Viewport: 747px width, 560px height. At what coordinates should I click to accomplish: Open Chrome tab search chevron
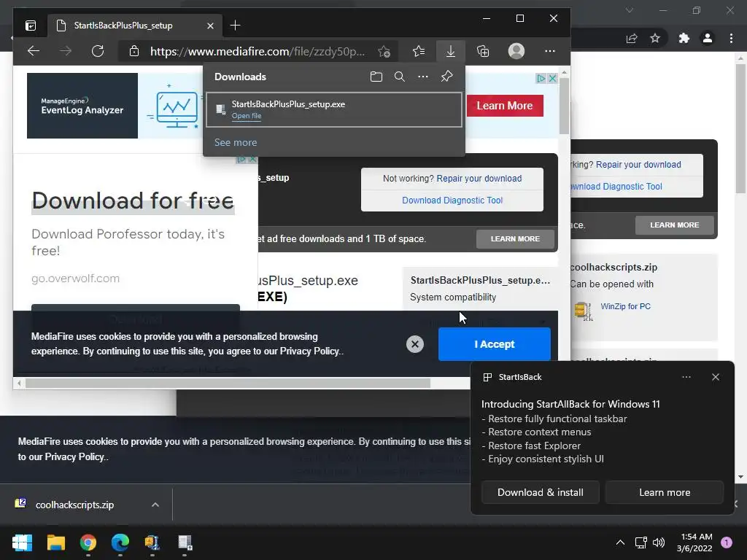(630, 10)
